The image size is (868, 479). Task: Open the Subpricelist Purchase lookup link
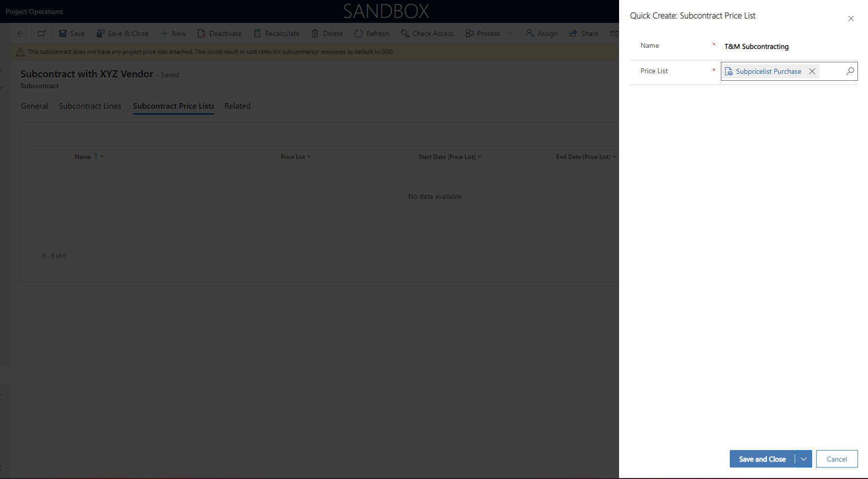click(768, 71)
